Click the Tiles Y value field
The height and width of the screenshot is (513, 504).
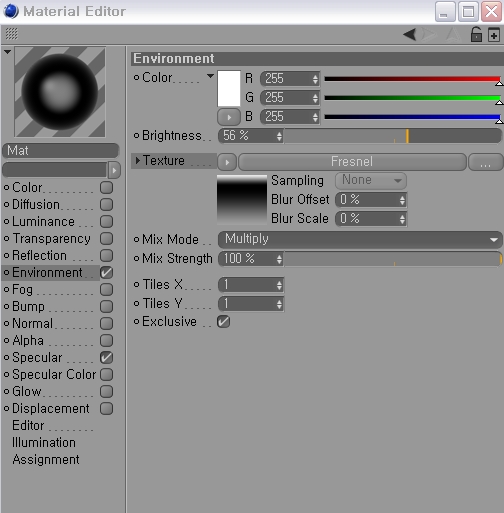[x=251, y=304]
